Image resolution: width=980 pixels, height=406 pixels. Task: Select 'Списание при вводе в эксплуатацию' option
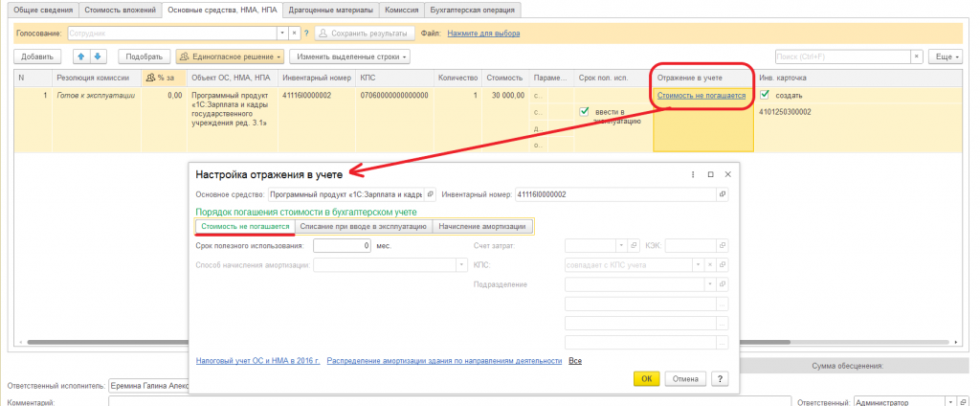(x=363, y=226)
